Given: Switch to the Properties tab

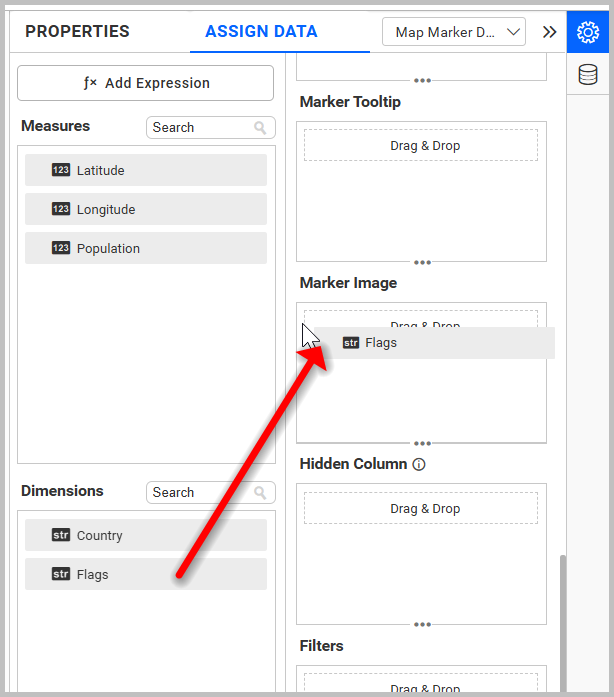Looking at the screenshot, I should (77, 32).
